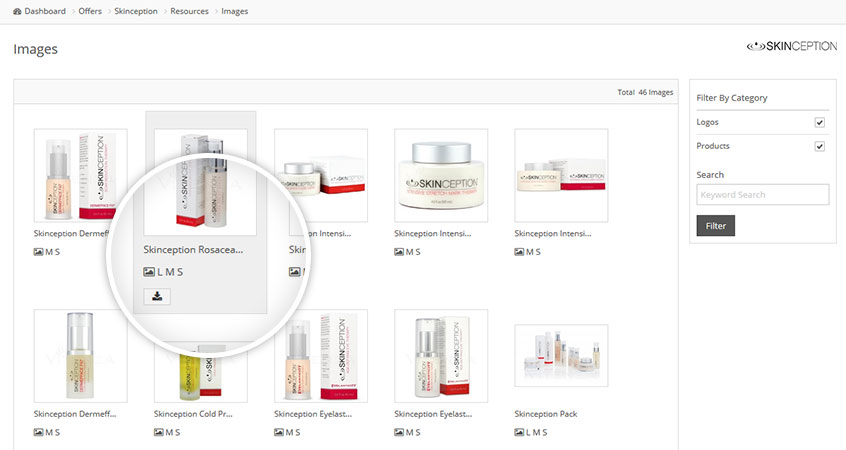Click 'Skinception Rosacea...' title text

point(193,250)
